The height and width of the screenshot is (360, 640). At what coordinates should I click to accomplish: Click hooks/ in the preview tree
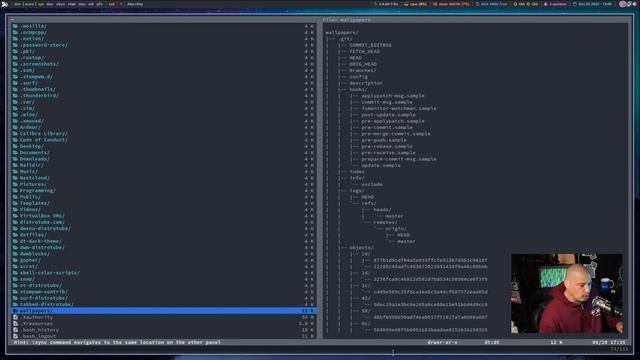358,89
